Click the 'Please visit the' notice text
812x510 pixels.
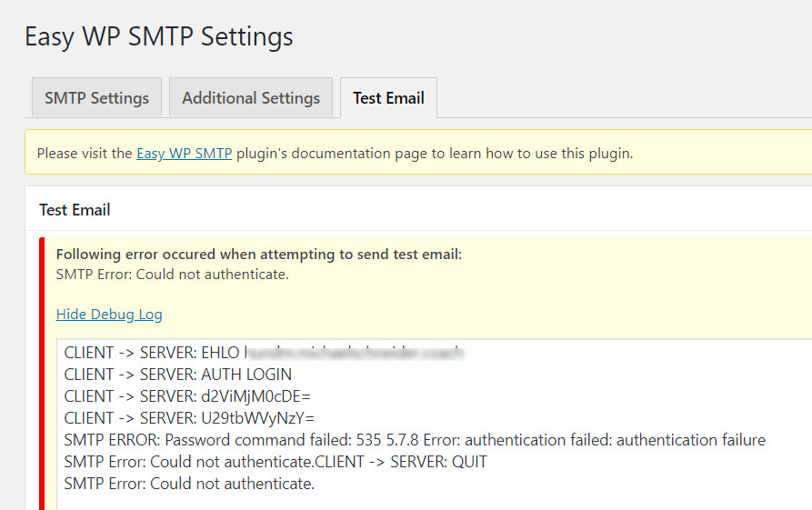pyautogui.click(x=335, y=154)
